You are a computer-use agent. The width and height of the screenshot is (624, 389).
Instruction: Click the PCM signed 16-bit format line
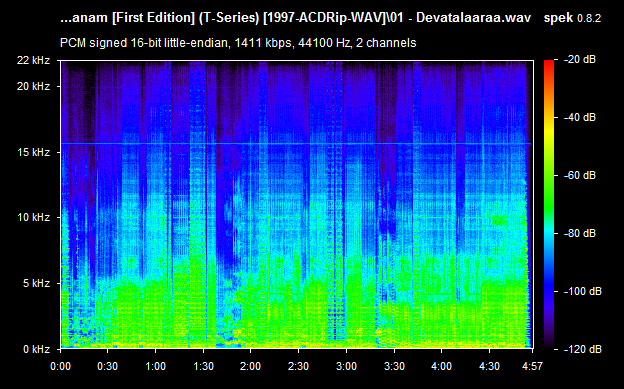(x=238, y=43)
